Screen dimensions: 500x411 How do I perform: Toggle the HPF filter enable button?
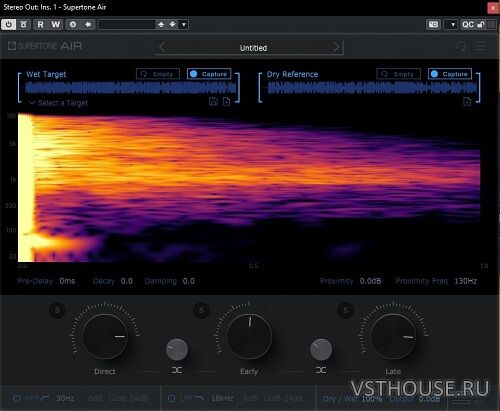coord(16,398)
